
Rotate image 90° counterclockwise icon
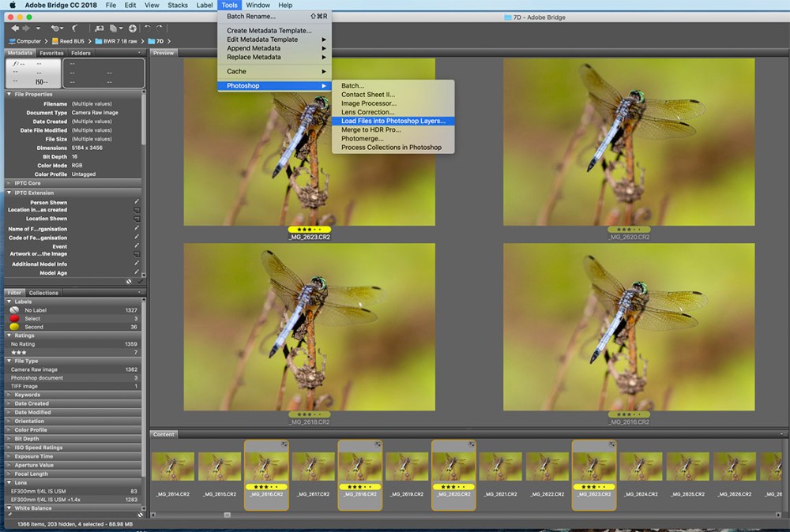[148, 28]
